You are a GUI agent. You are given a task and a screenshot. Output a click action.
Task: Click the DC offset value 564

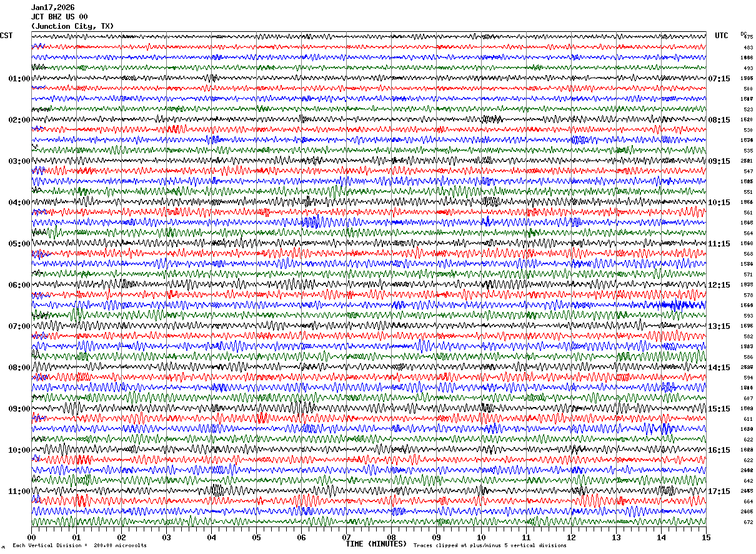(748, 233)
